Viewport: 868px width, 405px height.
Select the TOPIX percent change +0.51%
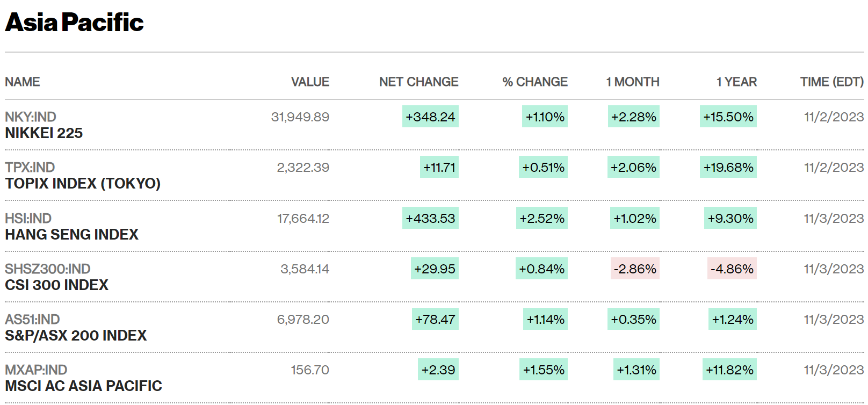pyautogui.click(x=543, y=168)
